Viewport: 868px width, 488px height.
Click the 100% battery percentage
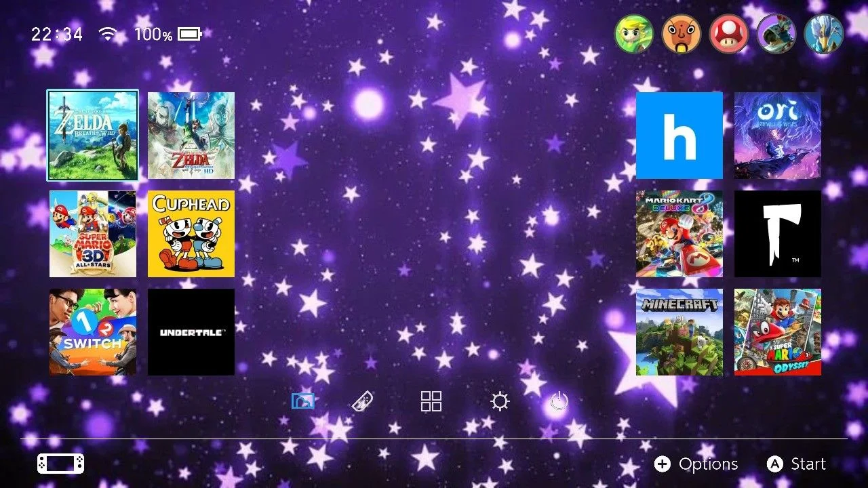coord(153,35)
